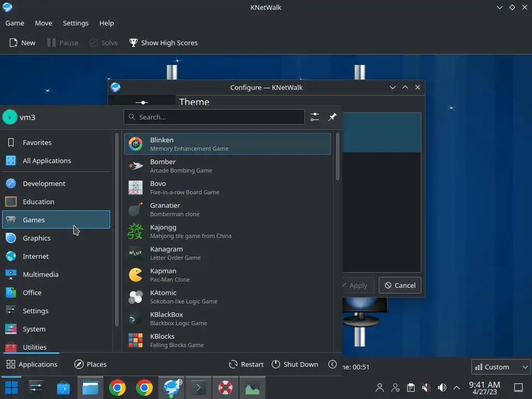The height and width of the screenshot is (399, 532).
Task: Click Restart in launcher footer
Action: [246, 364]
